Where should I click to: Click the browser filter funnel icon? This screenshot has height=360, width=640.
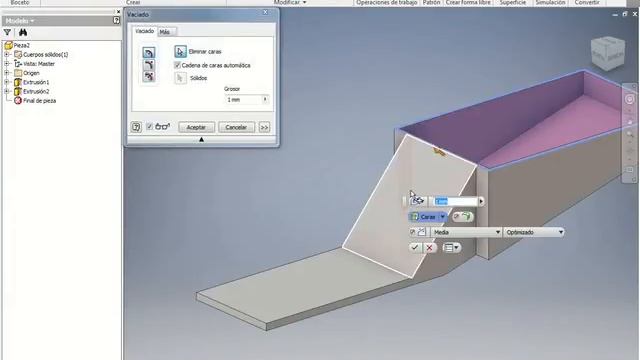[7, 32]
